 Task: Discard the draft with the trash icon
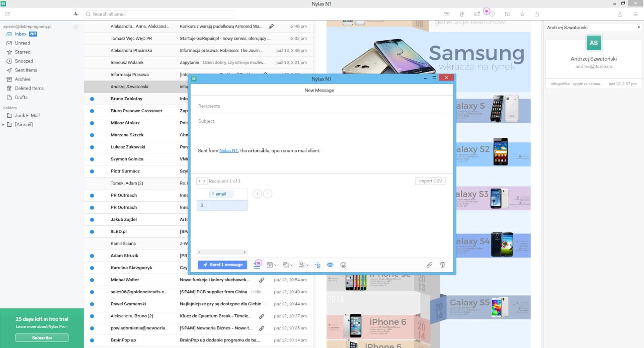coord(443,265)
